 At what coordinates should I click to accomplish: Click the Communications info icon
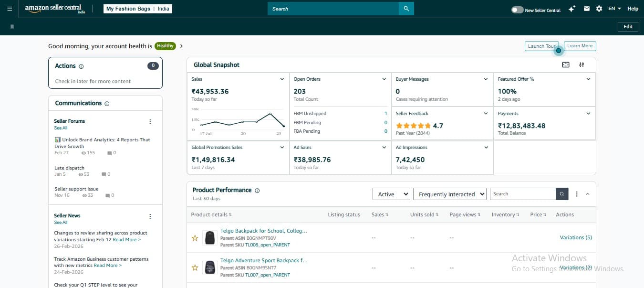coord(107,104)
